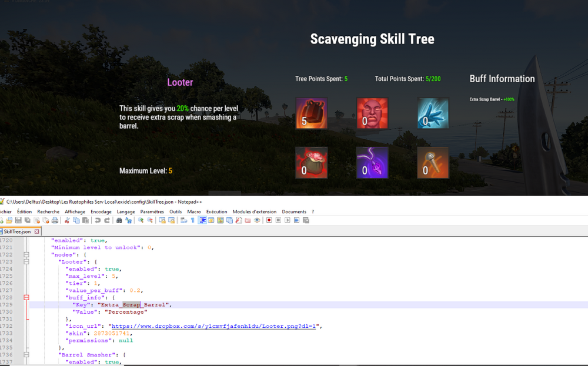The width and height of the screenshot is (588, 366).
Task: Select the Looter backpack skill icon
Action: 311,113
